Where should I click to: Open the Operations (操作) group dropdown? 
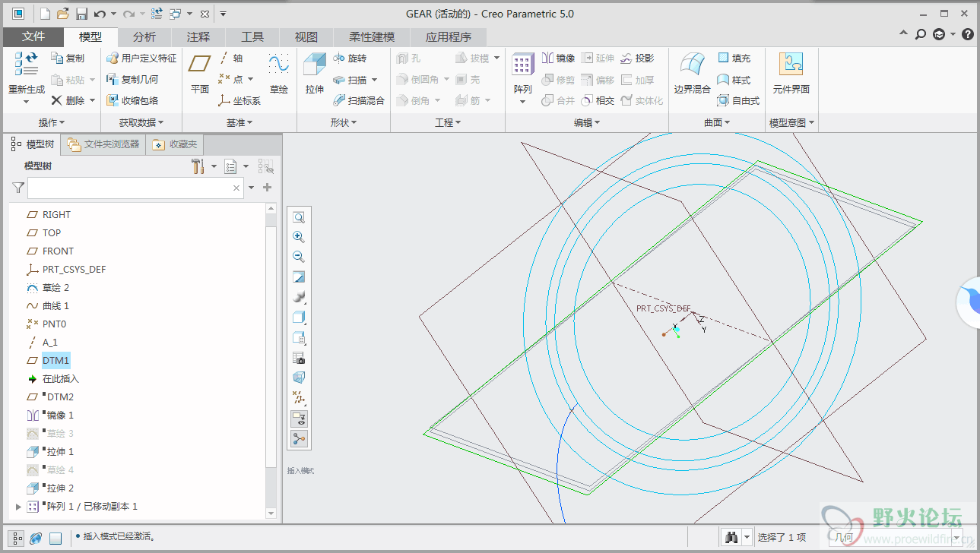(52, 122)
